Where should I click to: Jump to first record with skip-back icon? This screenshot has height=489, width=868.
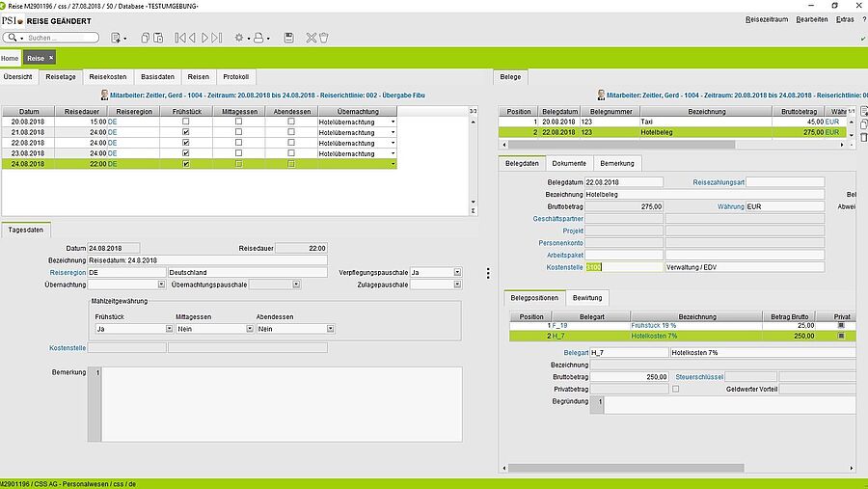[x=178, y=38]
